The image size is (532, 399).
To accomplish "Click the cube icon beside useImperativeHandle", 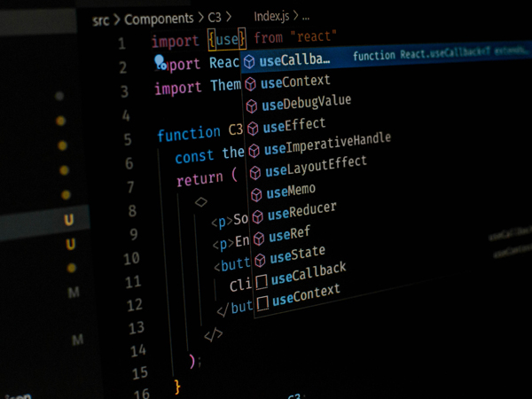I will (x=254, y=151).
